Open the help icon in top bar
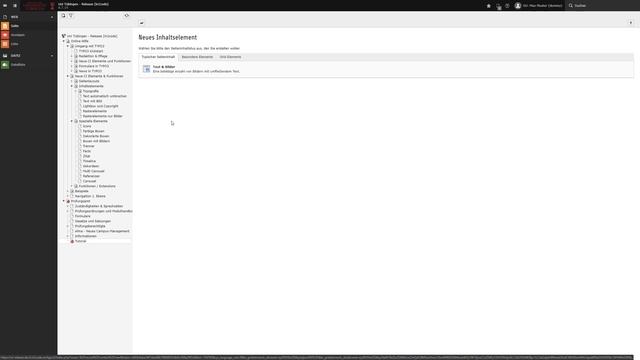Screen dimensions: 640x360 point(507,6)
